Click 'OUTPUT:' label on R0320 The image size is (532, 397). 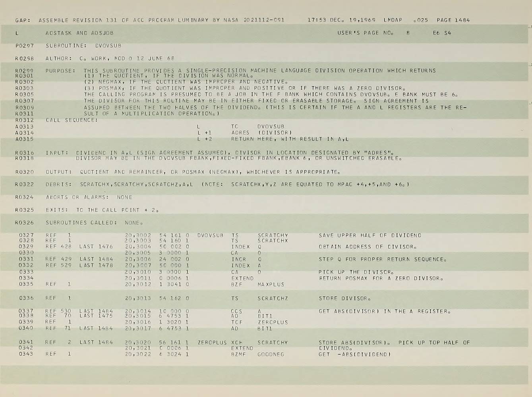click(x=59, y=172)
